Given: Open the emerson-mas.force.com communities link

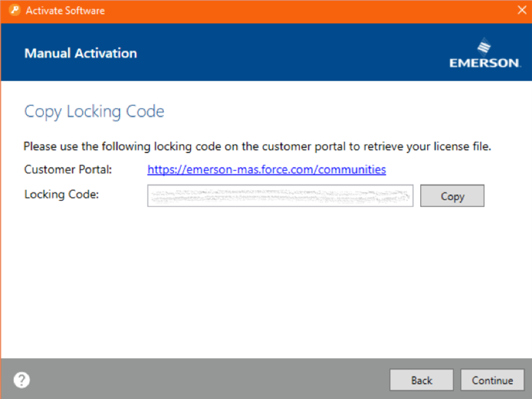Looking at the screenshot, I should (267, 169).
